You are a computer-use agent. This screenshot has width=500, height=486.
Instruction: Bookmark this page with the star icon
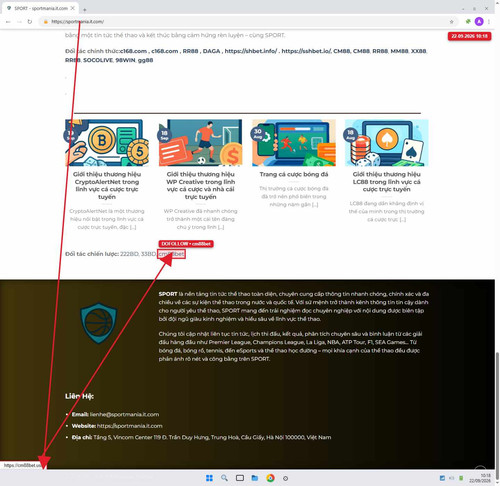tap(451, 22)
